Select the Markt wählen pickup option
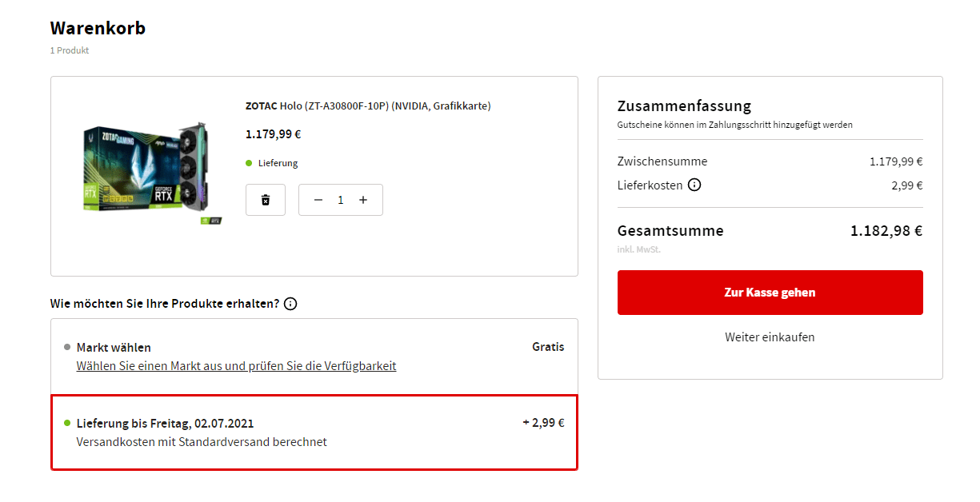Image resolution: width=980 pixels, height=502 pixels. 114,347
